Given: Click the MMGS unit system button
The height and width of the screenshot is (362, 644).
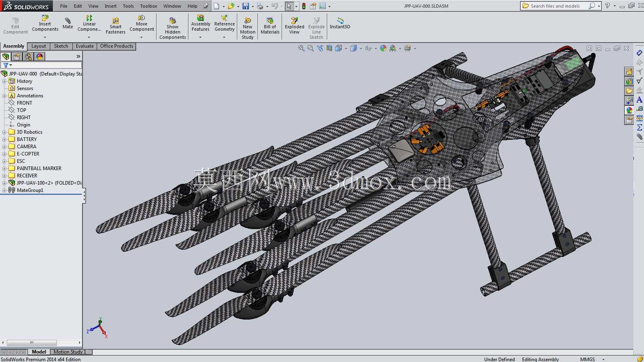Looking at the screenshot, I should coord(588,359).
